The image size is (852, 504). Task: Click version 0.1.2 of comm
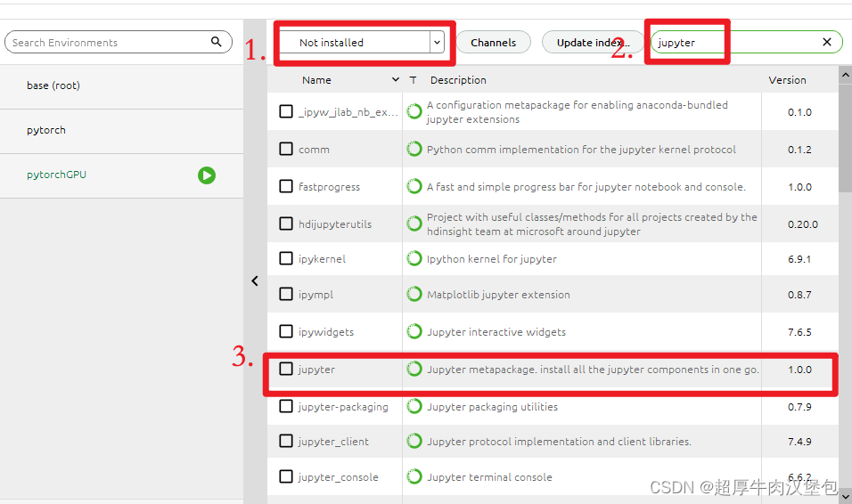pos(799,150)
